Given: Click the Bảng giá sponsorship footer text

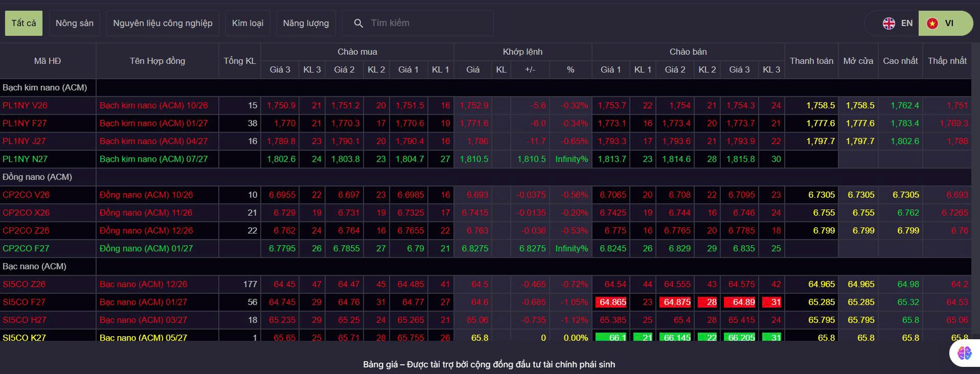Looking at the screenshot, I should click(489, 364).
